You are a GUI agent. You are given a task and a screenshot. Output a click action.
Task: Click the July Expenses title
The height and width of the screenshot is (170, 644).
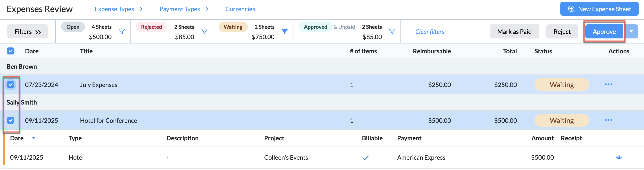coord(98,85)
